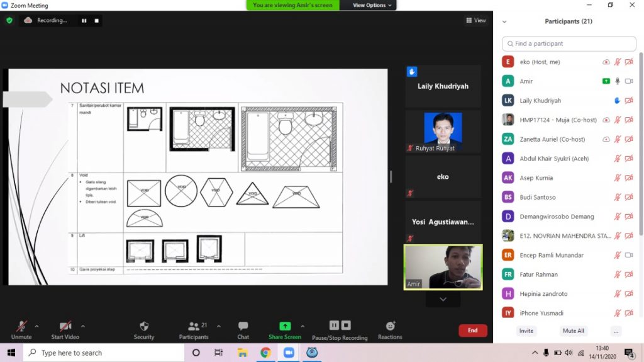
Task: Open the View layout button
Action: click(476, 20)
